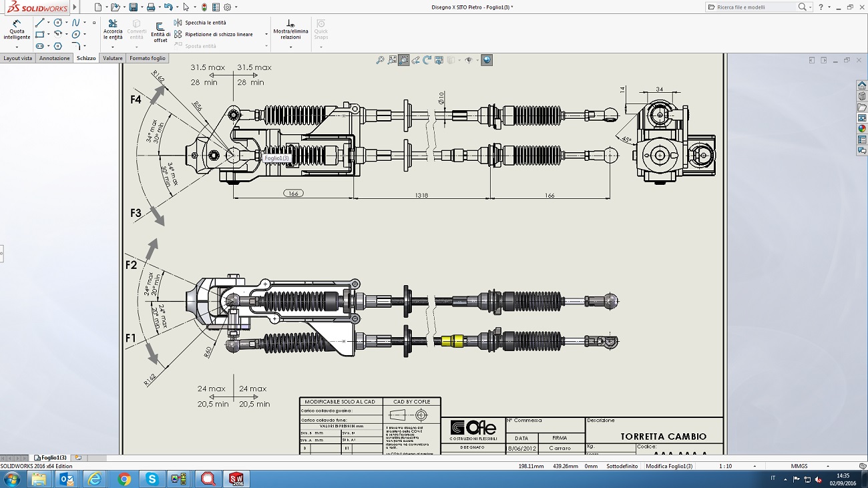Open the Windows Start menu
The height and width of the screenshot is (488, 868).
(12, 479)
